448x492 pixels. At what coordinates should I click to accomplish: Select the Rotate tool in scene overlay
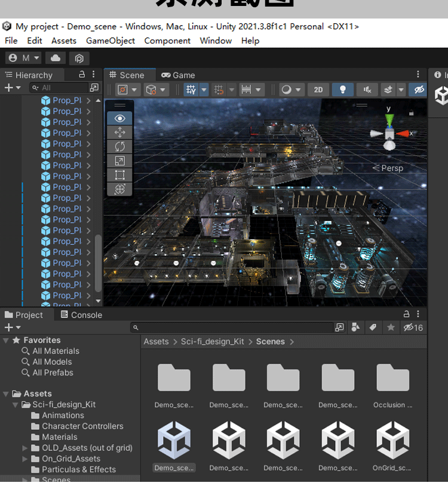[x=119, y=146]
